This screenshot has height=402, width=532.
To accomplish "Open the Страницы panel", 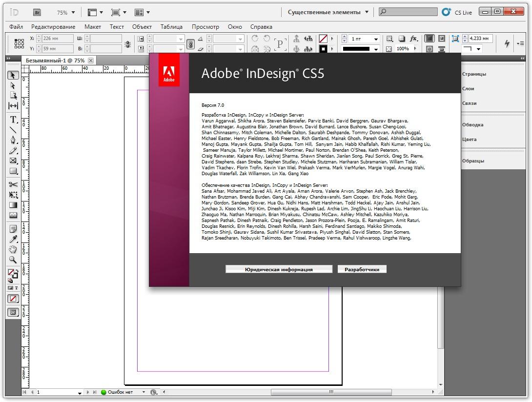I will tap(474, 74).
